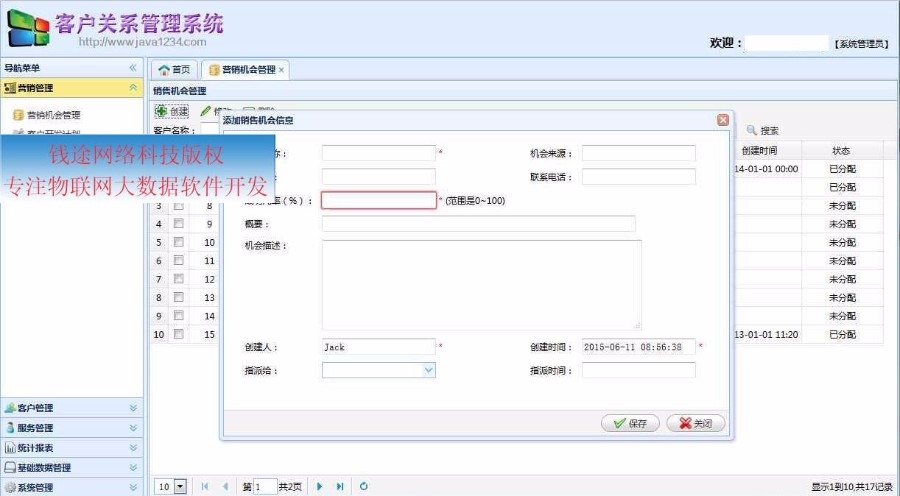Click the 指派时间 input field
This screenshot has height=496, width=900.
(638, 370)
